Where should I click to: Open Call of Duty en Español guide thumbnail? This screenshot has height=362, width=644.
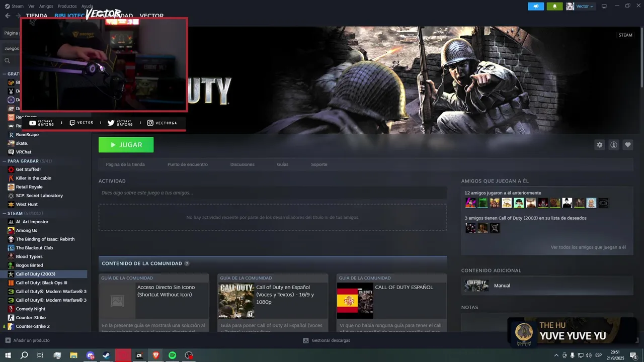pos(236,301)
